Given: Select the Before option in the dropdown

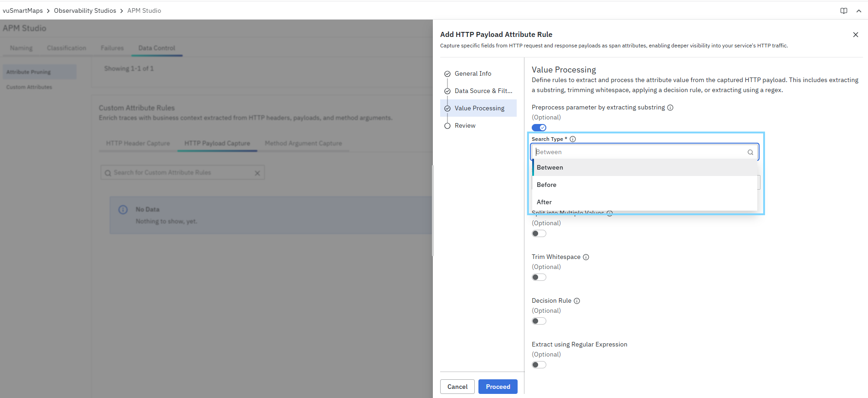Looking at the screenshot, I should click(x=645, y=185).
